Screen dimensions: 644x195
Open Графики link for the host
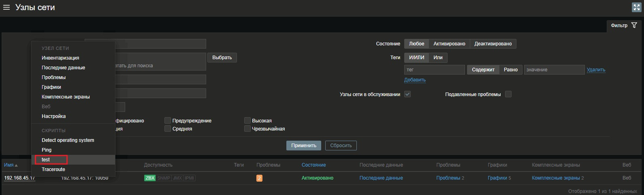[497, 178]
